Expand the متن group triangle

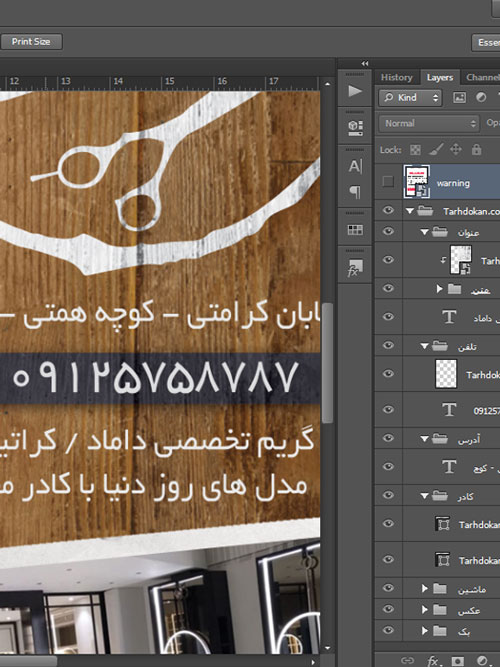pos(439,289)
